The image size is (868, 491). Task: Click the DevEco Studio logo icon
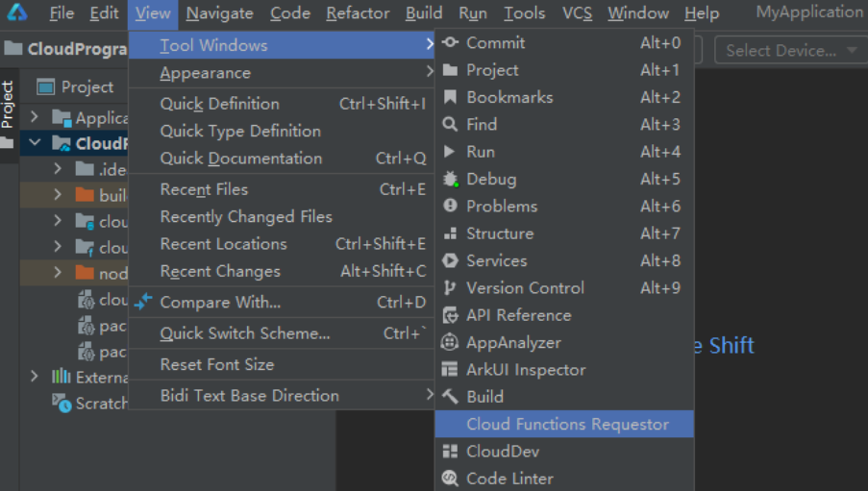tap(17, 13)
